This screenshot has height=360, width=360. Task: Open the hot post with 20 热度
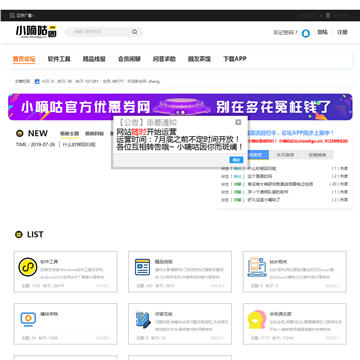pos(280,184)
